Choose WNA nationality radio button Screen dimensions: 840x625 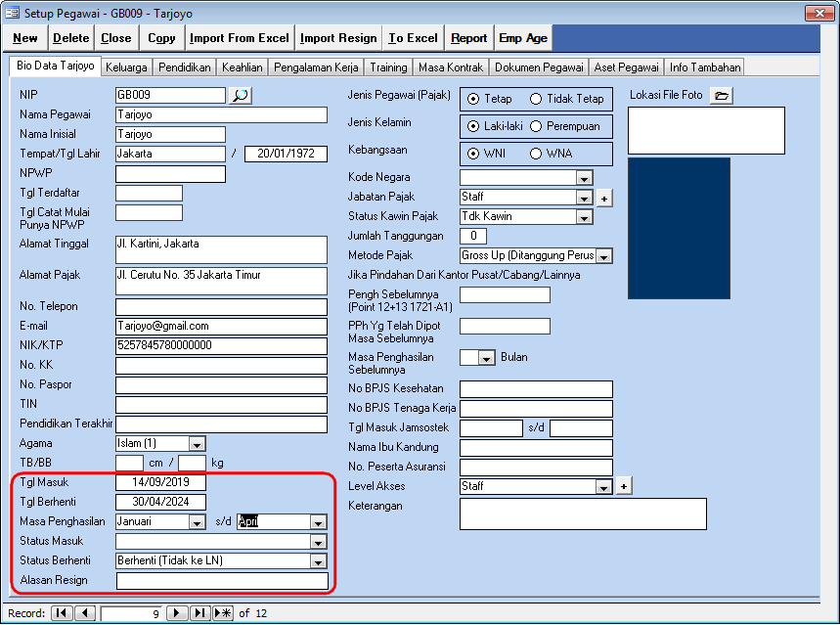tap(536, 154)
